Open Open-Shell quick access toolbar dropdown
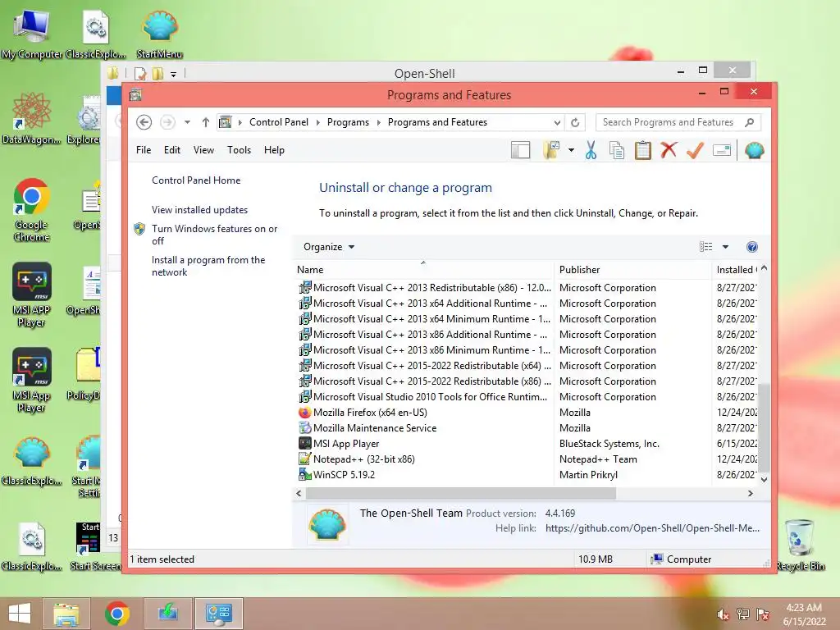Image resolution: width=840 pixels, height=630 pixels. point(174,74)
